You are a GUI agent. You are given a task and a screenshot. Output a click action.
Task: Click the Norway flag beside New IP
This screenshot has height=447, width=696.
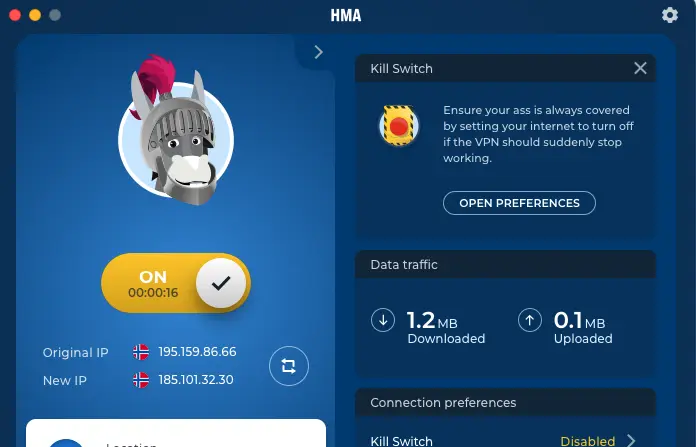141,380
